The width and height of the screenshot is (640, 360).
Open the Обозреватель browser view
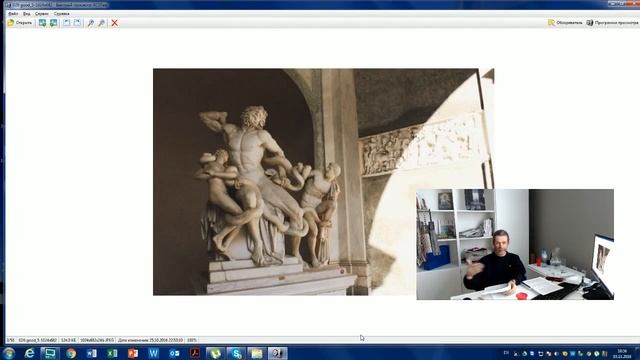(x=565, y=23)
